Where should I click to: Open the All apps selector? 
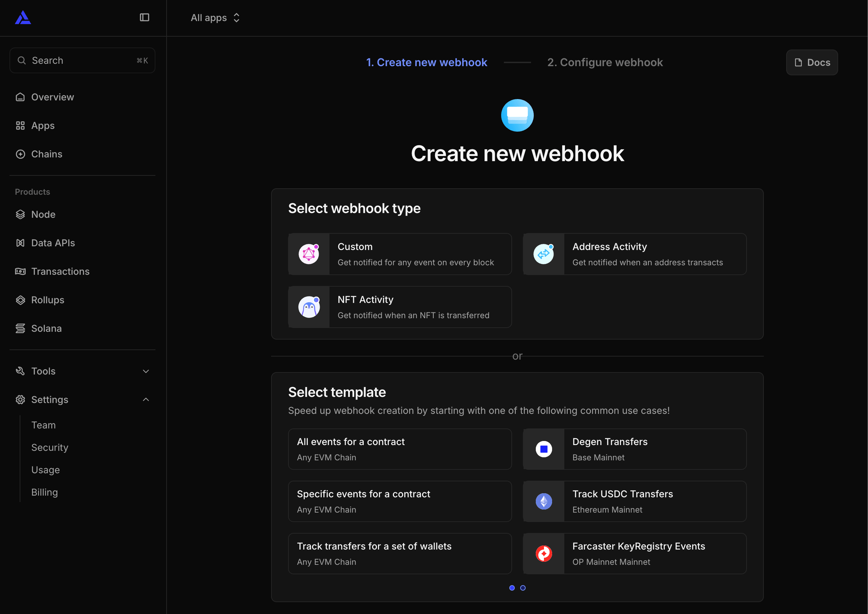[x=215, y=18]
